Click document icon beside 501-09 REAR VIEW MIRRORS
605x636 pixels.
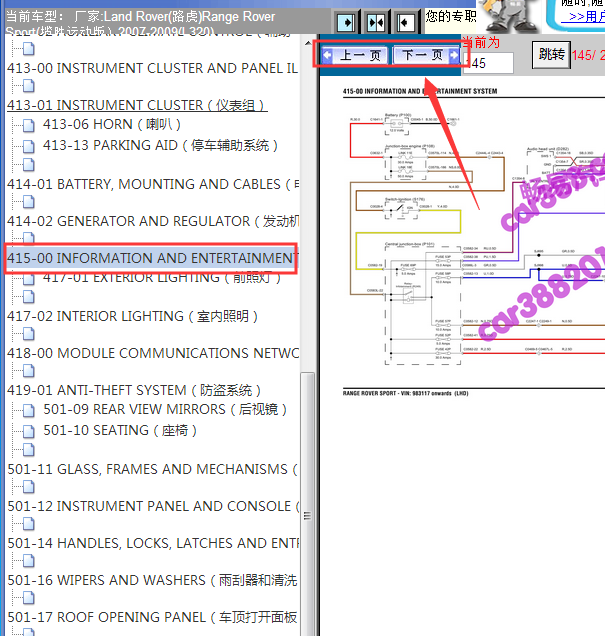point(28,410)
